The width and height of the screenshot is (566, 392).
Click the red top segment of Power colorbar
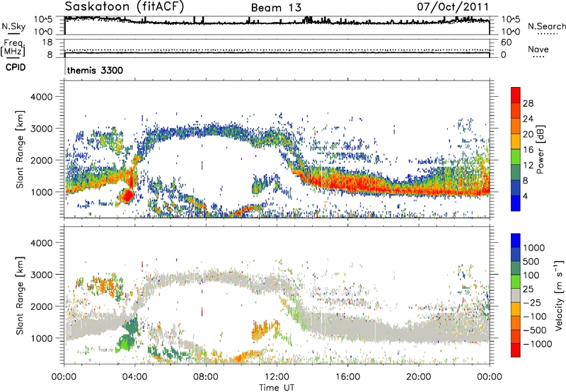click(x=516, y=95)
